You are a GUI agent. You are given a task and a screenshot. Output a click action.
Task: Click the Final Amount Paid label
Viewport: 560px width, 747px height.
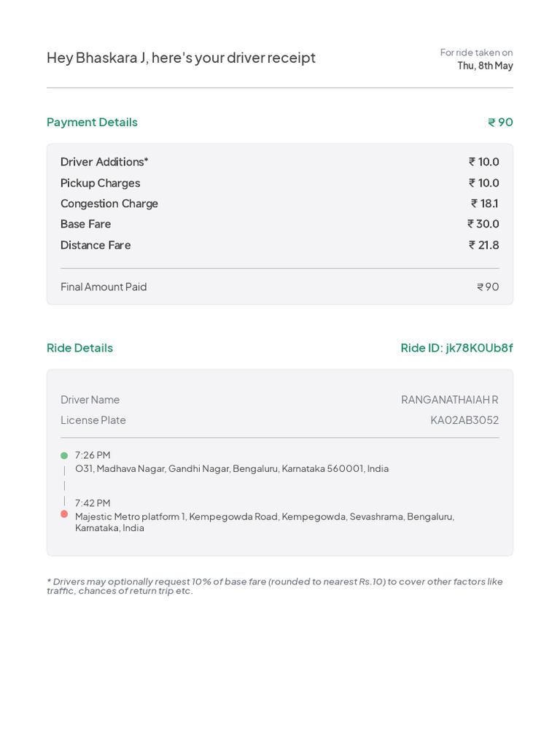pos(104,287)
